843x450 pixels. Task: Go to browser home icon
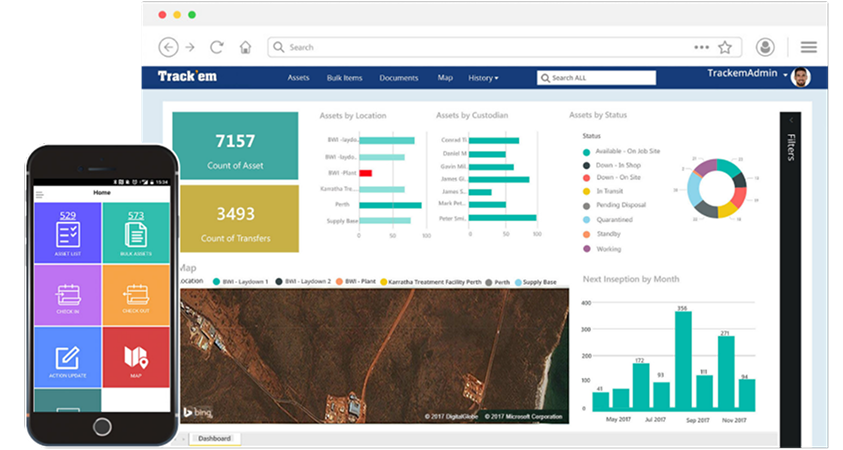(x=245, y=47)
